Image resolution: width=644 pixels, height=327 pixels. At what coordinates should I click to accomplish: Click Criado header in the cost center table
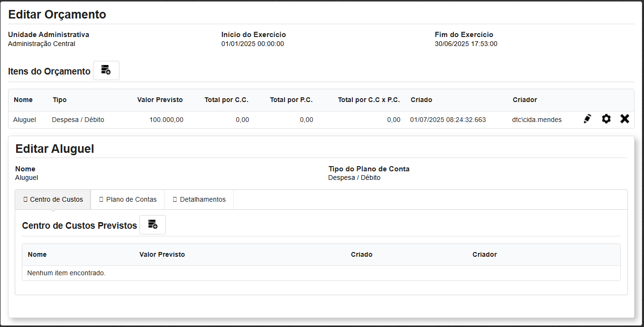(x=361, y=254)
